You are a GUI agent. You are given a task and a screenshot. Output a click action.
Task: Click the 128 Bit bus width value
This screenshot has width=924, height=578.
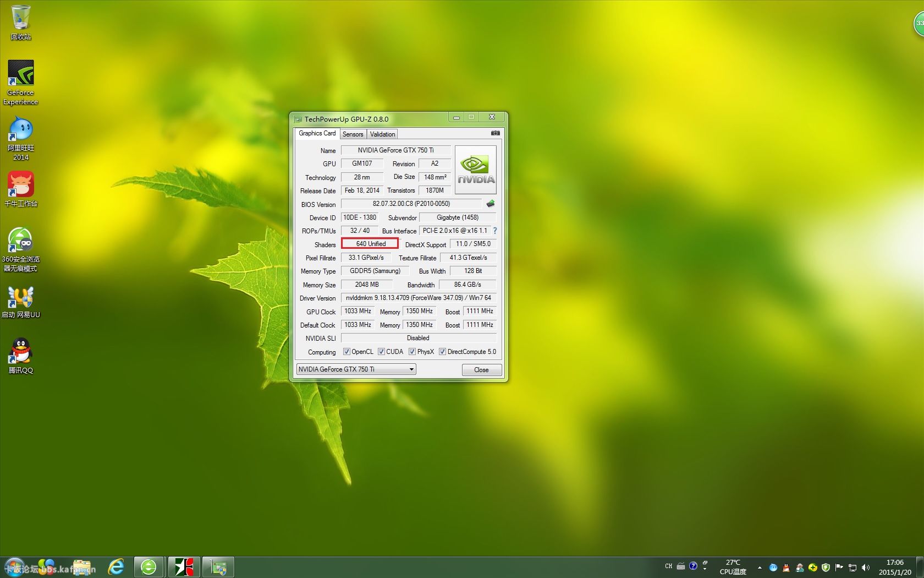(473, 271)
